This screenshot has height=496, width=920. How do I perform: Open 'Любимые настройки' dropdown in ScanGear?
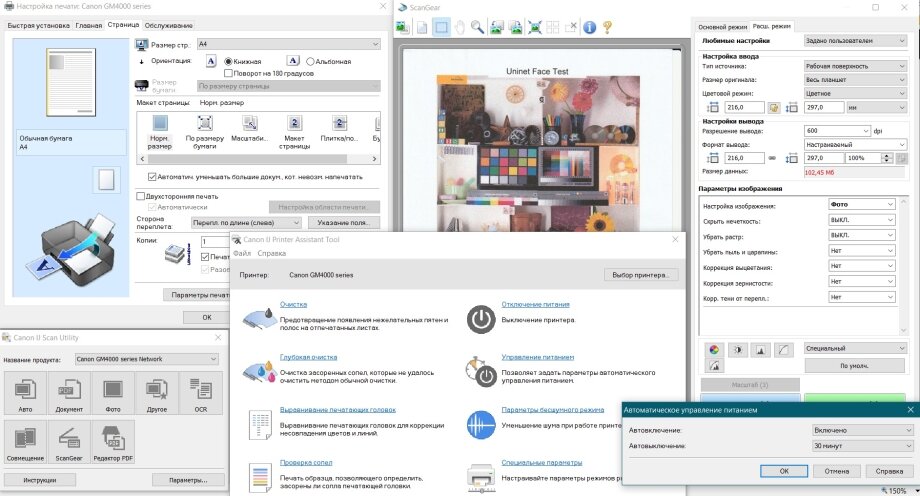pos(855,41)
